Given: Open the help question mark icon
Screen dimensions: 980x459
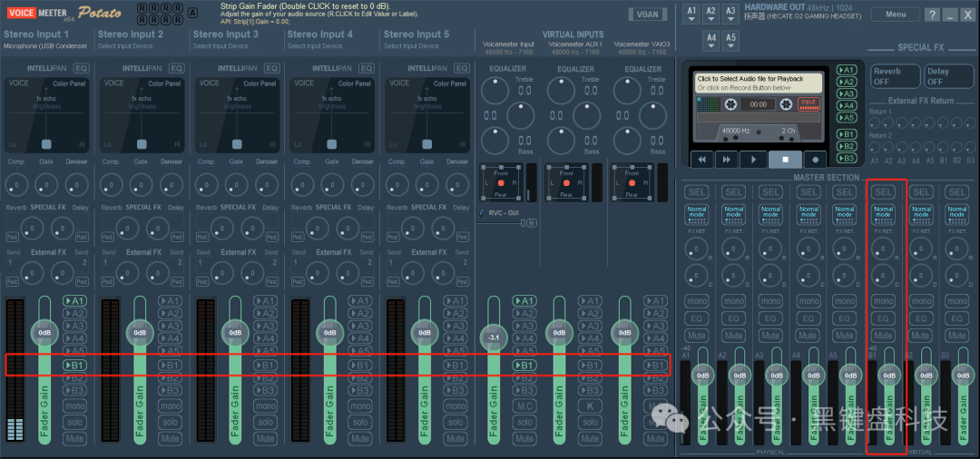Looking at the screenshot, I should click(932, 15).
